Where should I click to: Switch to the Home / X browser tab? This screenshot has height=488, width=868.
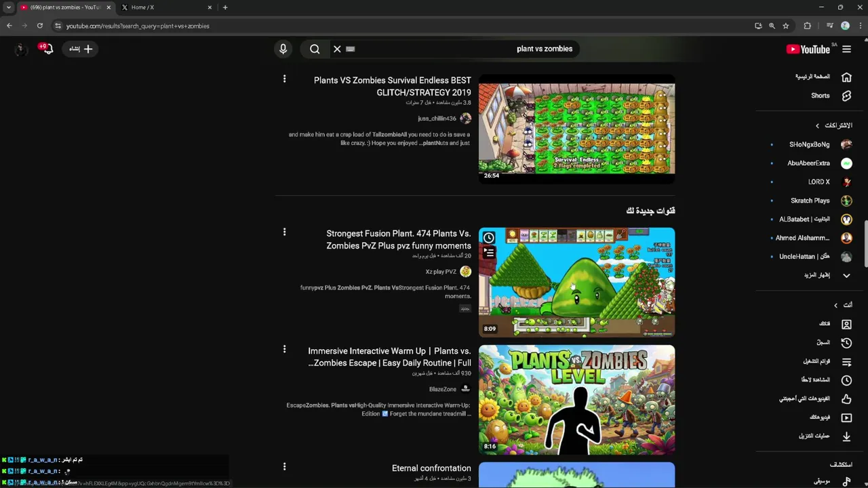166,7
